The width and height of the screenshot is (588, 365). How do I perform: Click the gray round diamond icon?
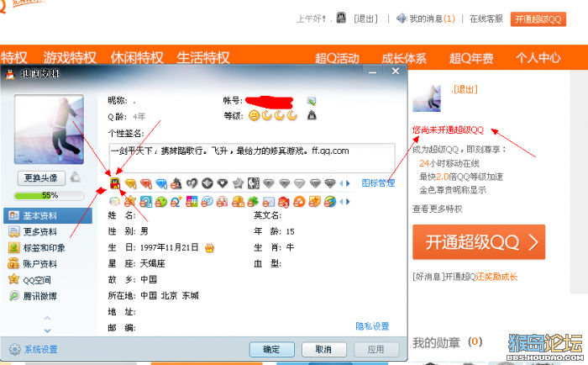(207, 183)
